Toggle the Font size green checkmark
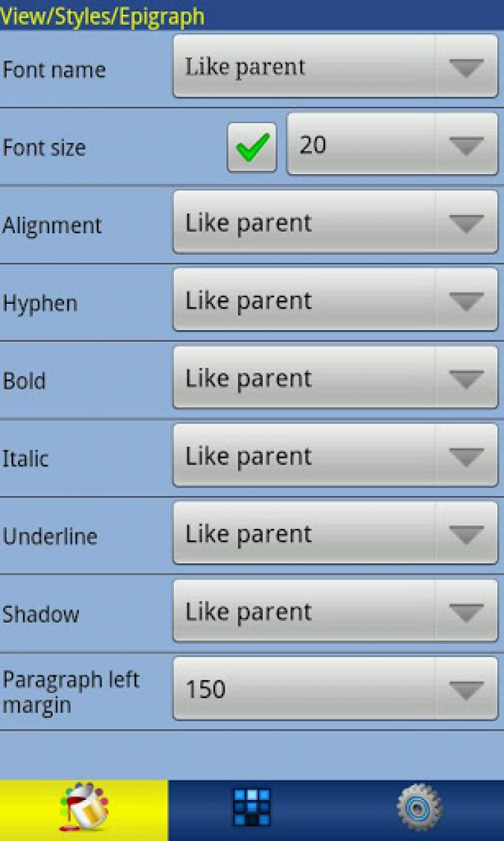The width and height of the screenshot is (504, 841). [252, 147]
